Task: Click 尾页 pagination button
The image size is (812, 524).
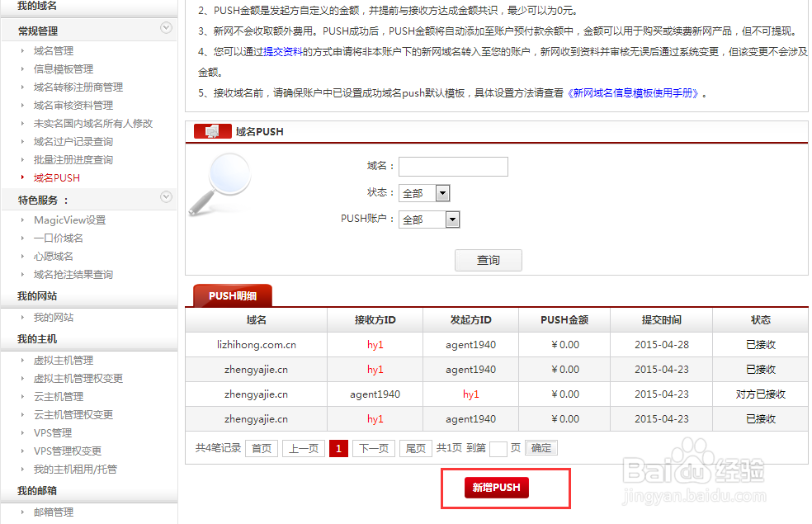Action: pos(415,448)
